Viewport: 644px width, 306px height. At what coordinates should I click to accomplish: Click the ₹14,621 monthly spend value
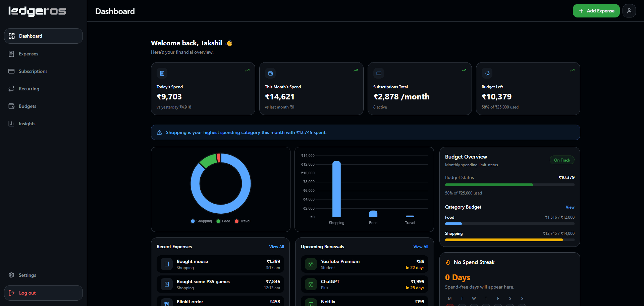tap(280, 97)
